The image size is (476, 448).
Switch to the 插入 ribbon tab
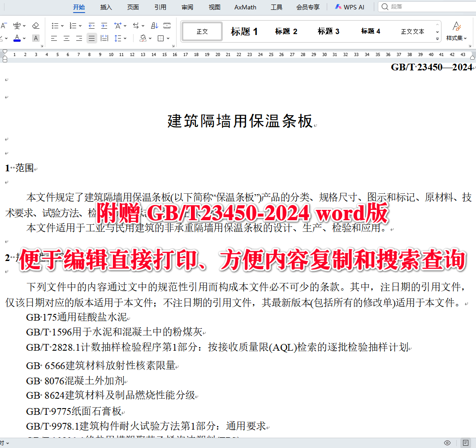click(106, 7)
